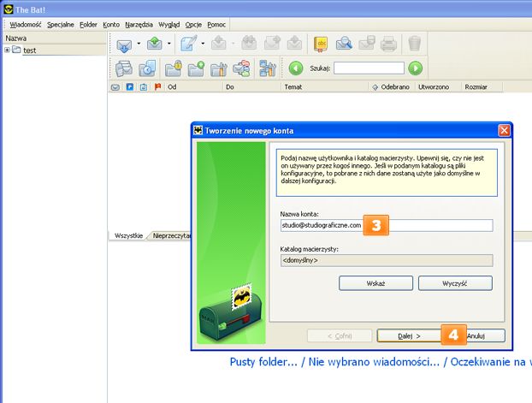Select the test account in the folder tree
Screen dimensions: 532x403
(x=30, y=50)
